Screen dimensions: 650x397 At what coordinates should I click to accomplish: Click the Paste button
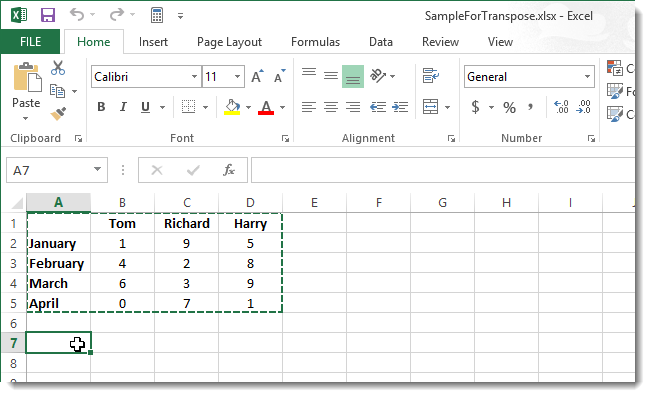[26, 92]
